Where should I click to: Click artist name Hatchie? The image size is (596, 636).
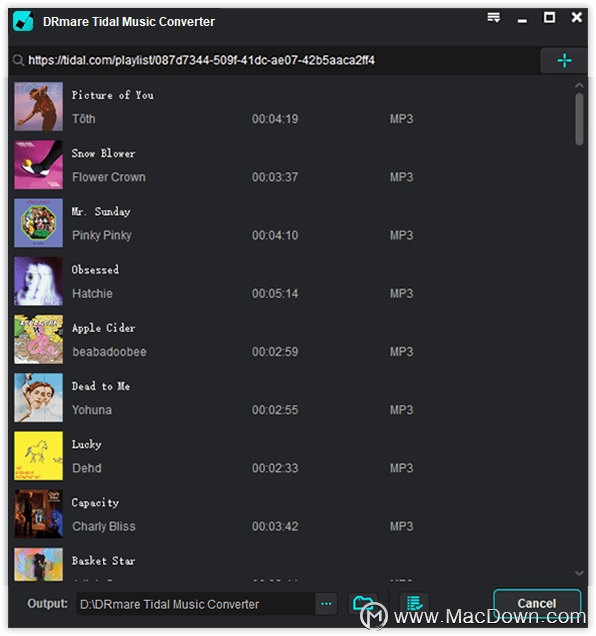[x=93, y=294]
